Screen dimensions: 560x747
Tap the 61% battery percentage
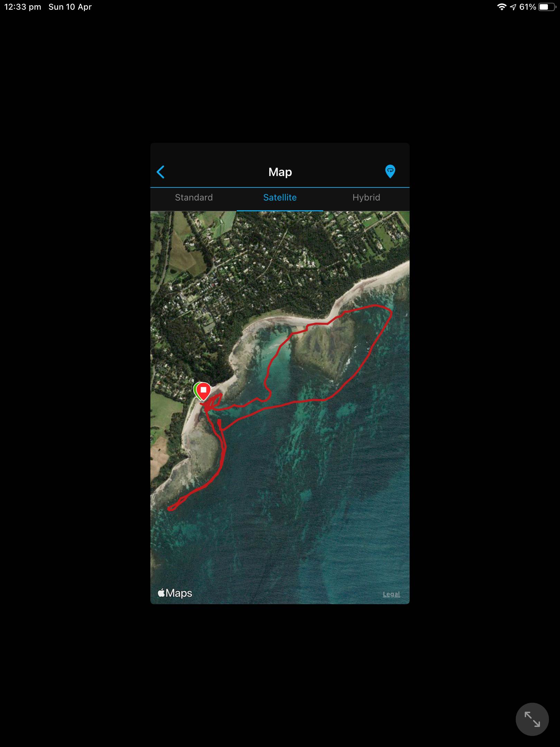pos(528,7)
